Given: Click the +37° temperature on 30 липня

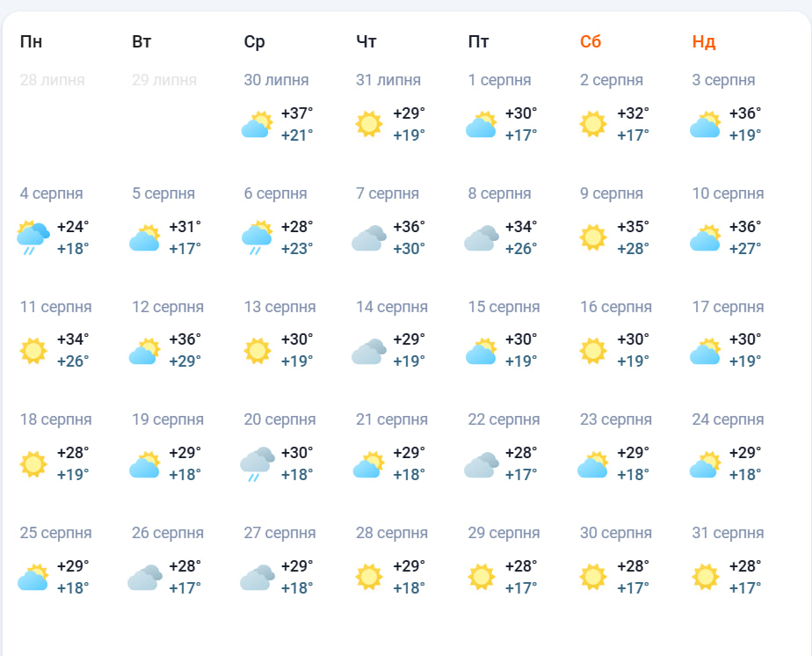Looking at the screenshot, I should coord(297,113).
